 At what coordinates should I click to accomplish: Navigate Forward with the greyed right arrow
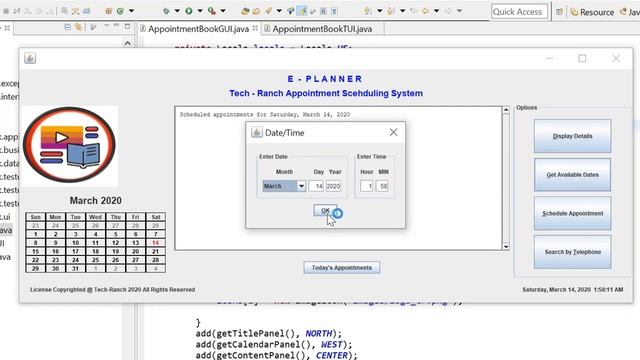coord(448,11)
